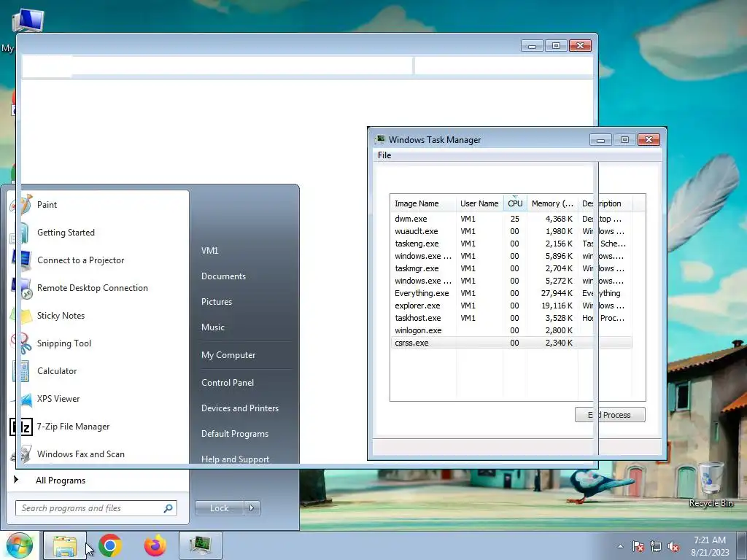The width and height of the screenshot is (747, 560).
Task: Maximize the blank background window
Action: pos(556,46)
